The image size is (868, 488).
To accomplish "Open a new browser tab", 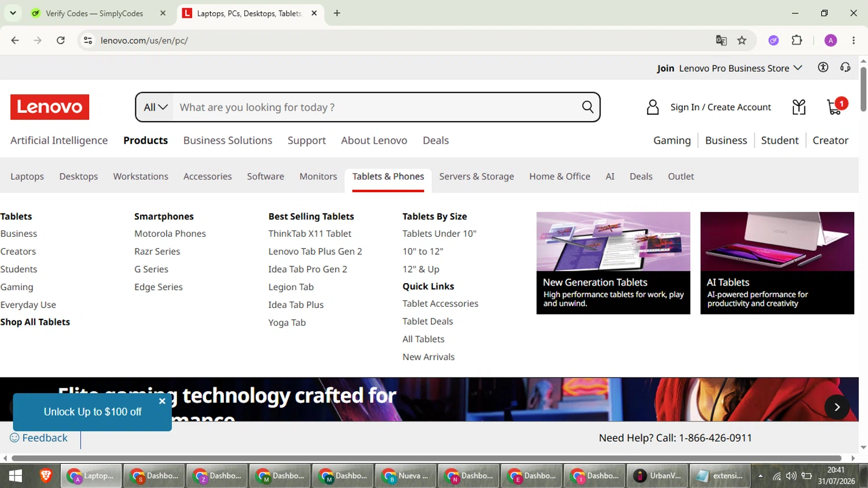I will coord(337,13).
